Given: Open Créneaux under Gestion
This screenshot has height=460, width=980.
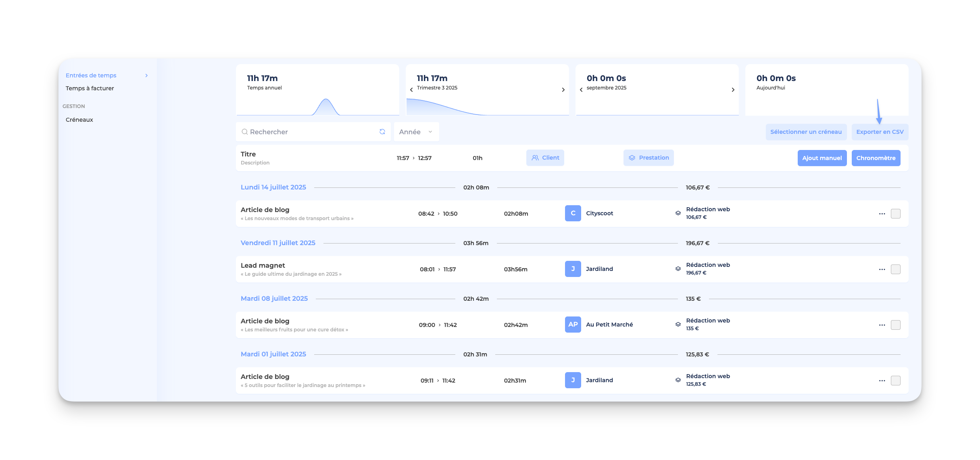Looking at the screenshot, I should [79, 120].
